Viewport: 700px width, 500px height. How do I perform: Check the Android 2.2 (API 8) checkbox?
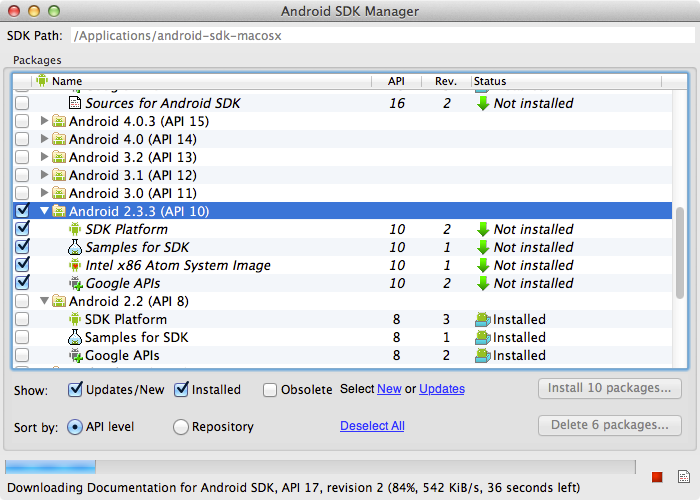coord(22,301)
